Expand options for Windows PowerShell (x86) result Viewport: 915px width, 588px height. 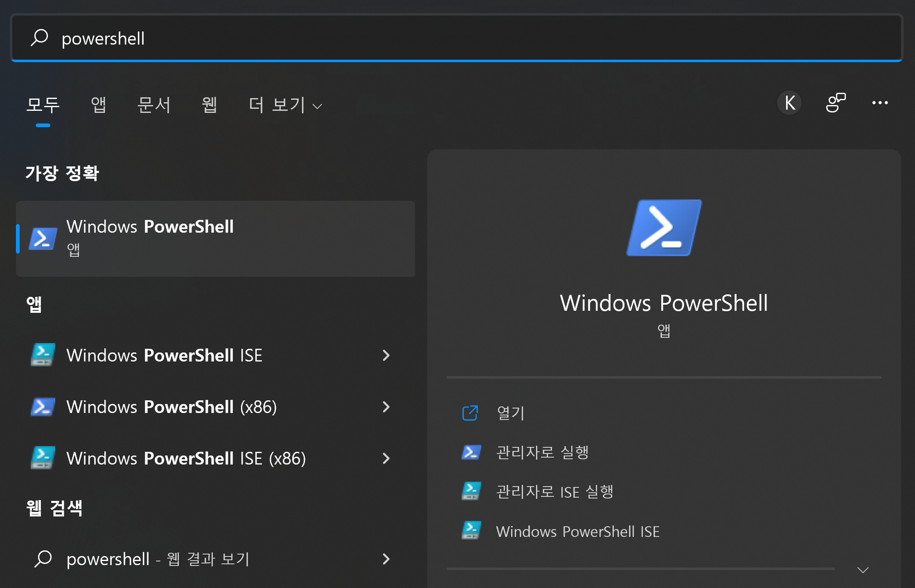(x=386, y=407)
